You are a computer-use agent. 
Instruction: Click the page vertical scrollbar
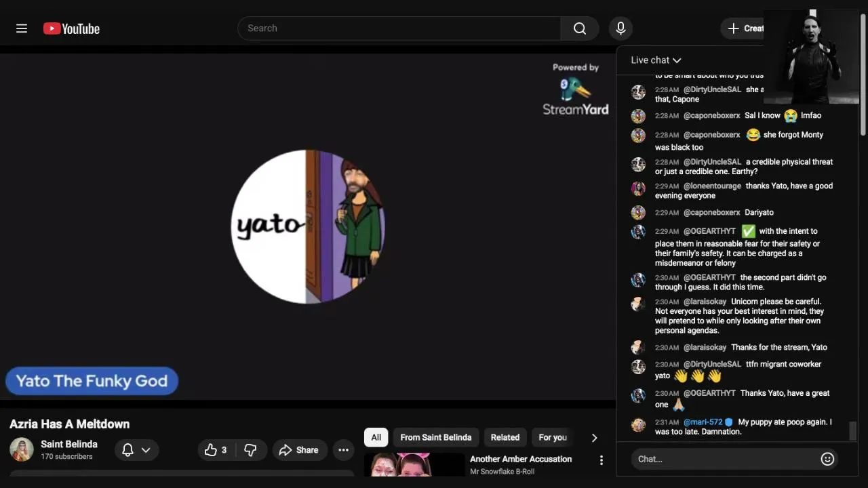coord(863,75)
